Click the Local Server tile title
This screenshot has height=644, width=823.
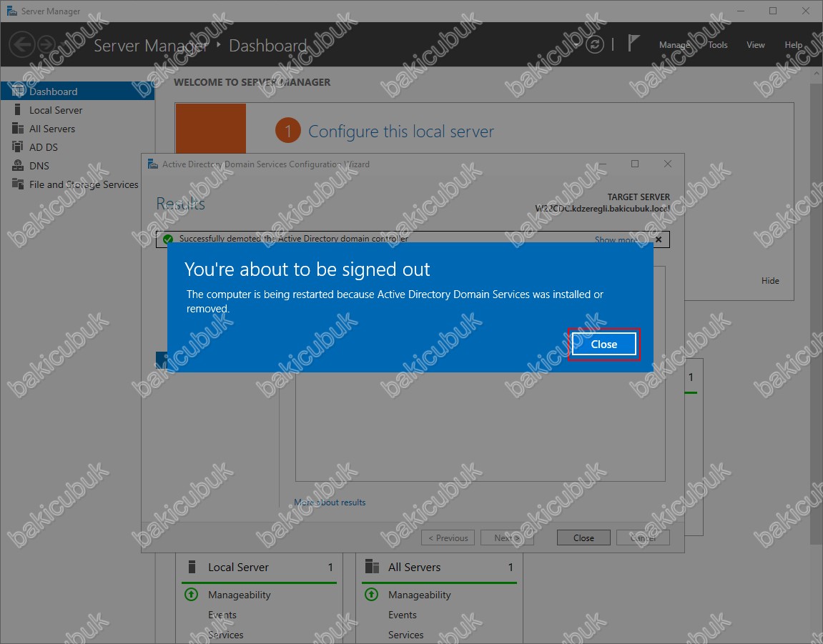[x=238, y=568]
